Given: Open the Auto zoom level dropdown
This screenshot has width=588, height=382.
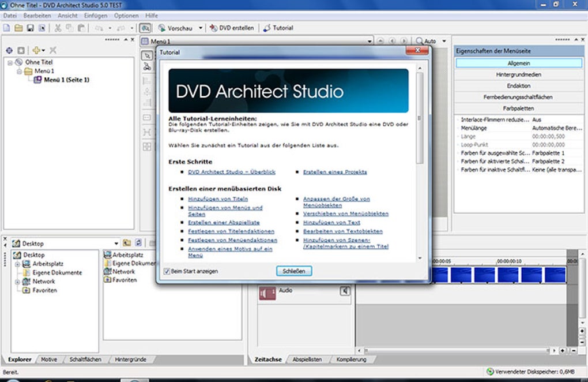Looking at the screenshot, I should [x=444, y=41].
